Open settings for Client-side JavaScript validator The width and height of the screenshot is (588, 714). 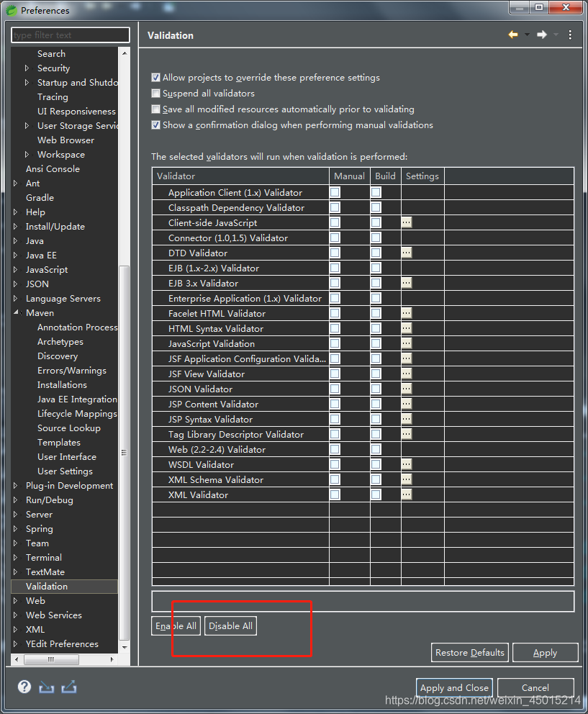click(x=407, y=222)
